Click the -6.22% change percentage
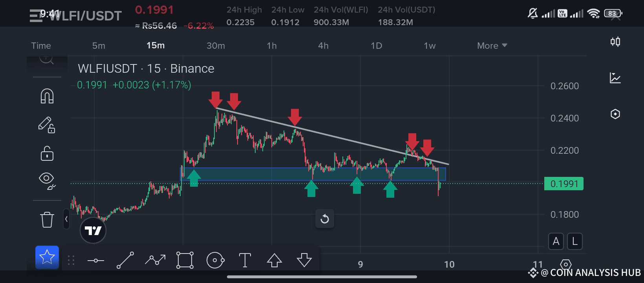Viewport: 644px width, 283px height. (x=198, y=26)
